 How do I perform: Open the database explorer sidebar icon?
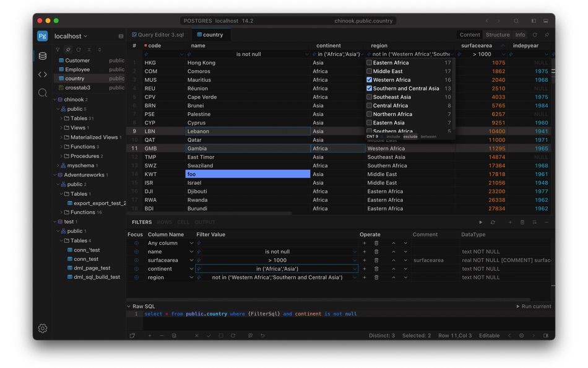point(43,56)
